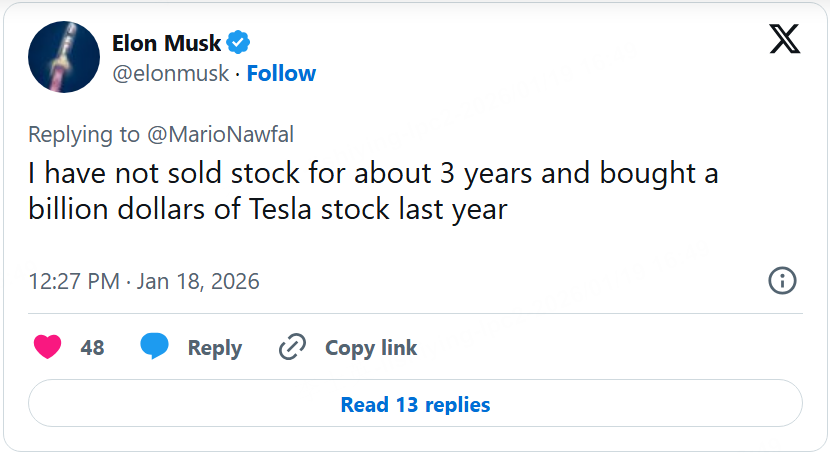
Task: Click "billion dollars" in the tweet
Action: 110,211
